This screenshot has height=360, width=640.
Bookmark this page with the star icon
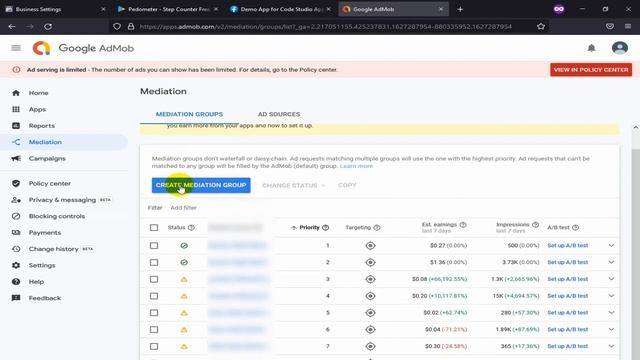541,27
